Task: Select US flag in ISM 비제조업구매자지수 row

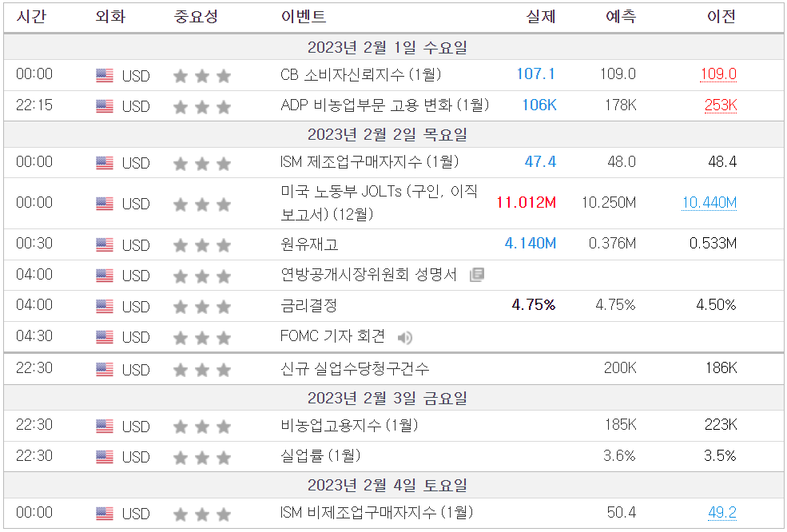Action: [x=105, y=514]
